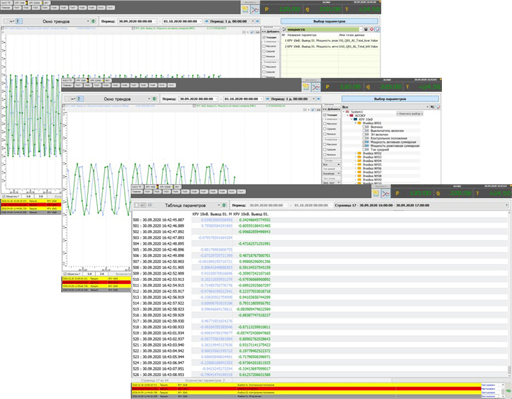Open the Период 1 д. dropdown in middle window

(313, 99)
